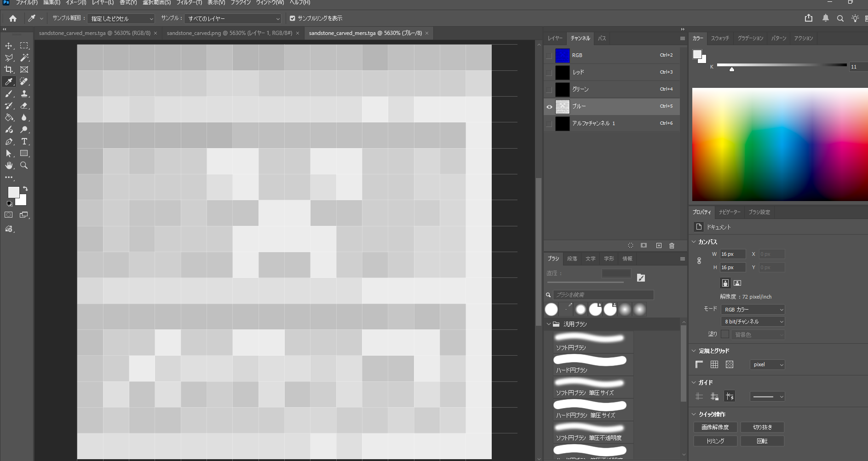
Task: Switch to the ナビゲーター tab
Action: pos(730,212)
